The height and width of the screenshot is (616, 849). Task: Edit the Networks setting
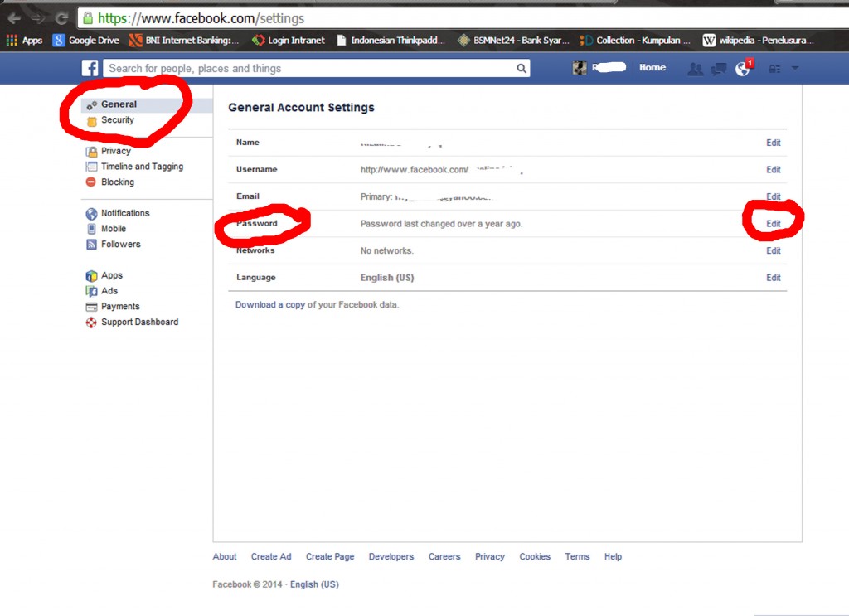click(x=774, y=250)
